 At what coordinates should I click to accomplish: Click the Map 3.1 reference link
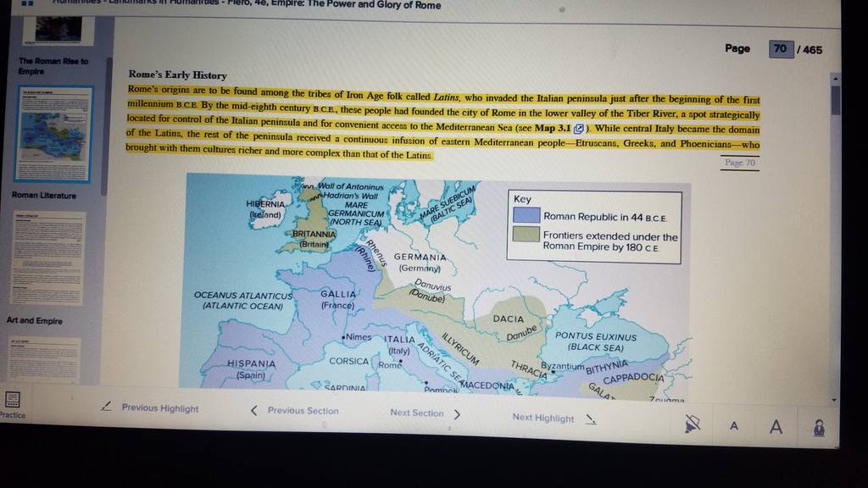click(553, 128)
